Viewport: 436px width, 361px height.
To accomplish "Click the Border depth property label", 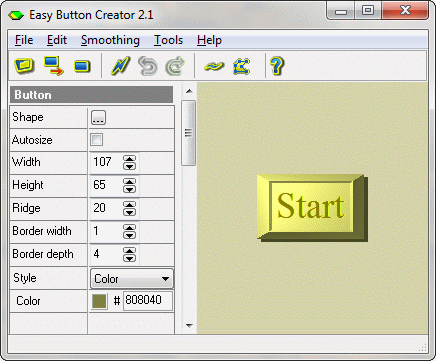I will point(43,254).
